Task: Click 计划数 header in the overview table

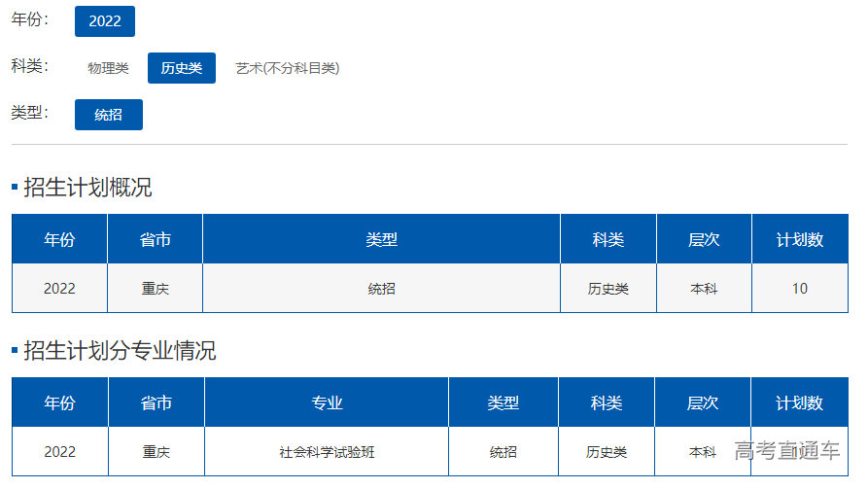Action: pyautogui.click(x=799, y=240)
